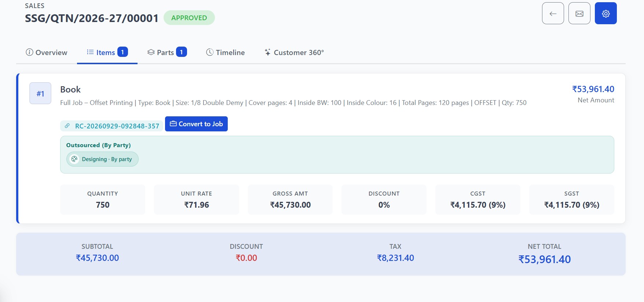This screenshot has width=644, height=302.
Task: Click the email envelope icon button
Action: [579, 14]
